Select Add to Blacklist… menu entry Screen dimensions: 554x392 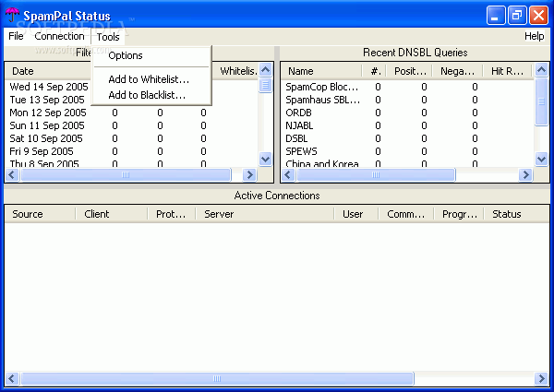(151, 95)
